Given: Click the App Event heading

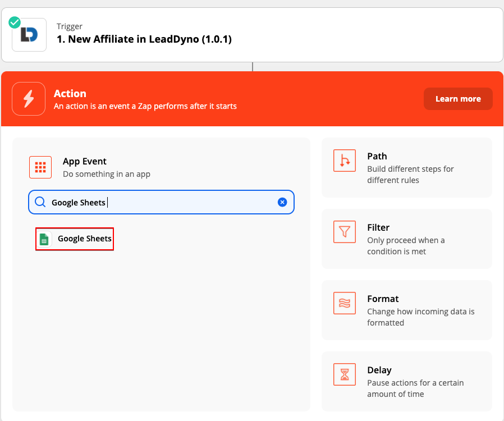Looking at the screenshot, I should click(x=85, y=161).
